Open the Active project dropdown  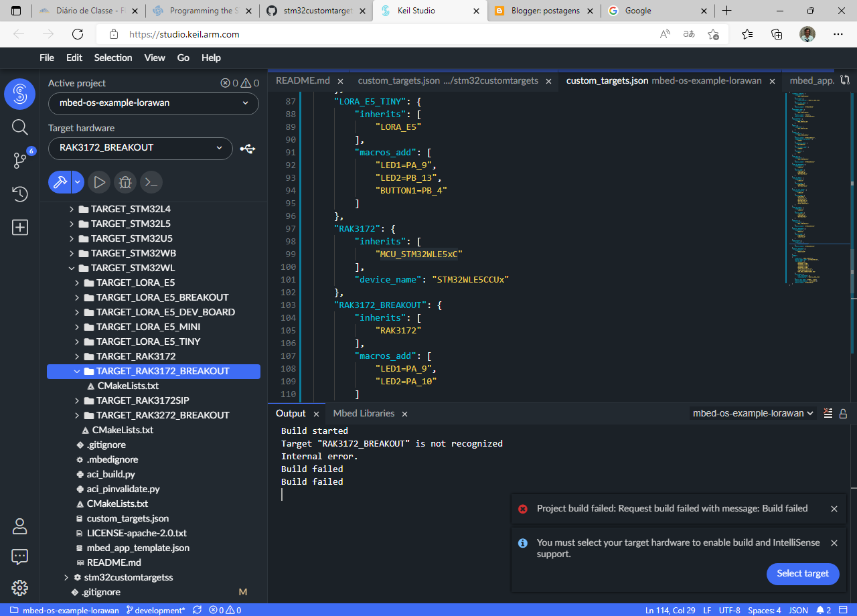(153, 104)
